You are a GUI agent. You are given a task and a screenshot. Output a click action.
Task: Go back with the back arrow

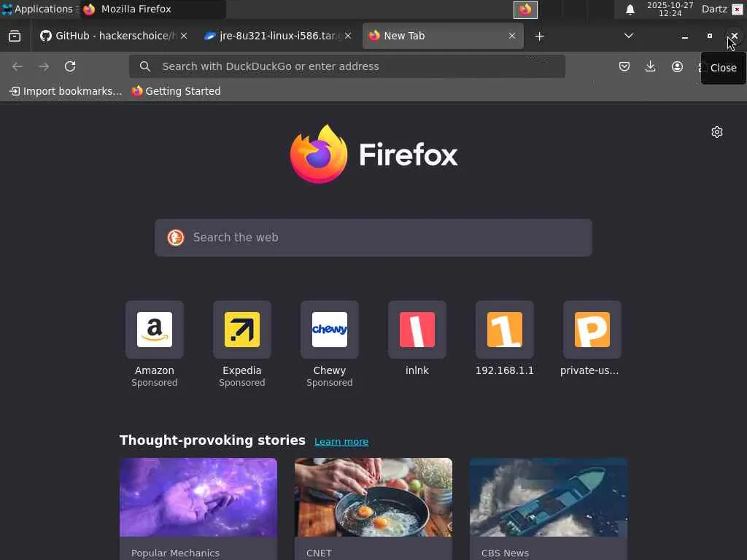[18, 66]
